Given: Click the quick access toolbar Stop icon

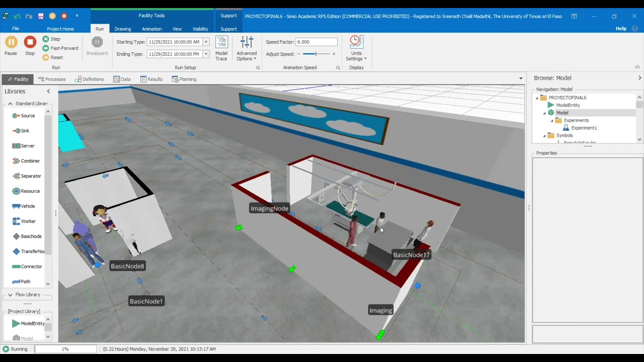Looking at the screenshot, I should point(64,16).
